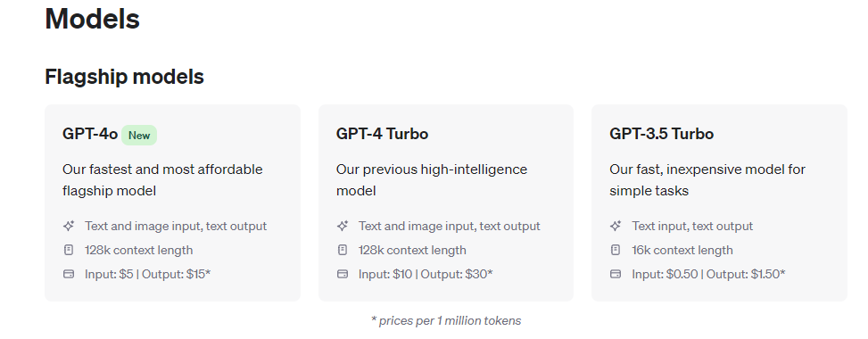This screenshot has width=868, height=339.
Task: Click the prices per 1 million tokens footnote
Action: click(446, 320)
